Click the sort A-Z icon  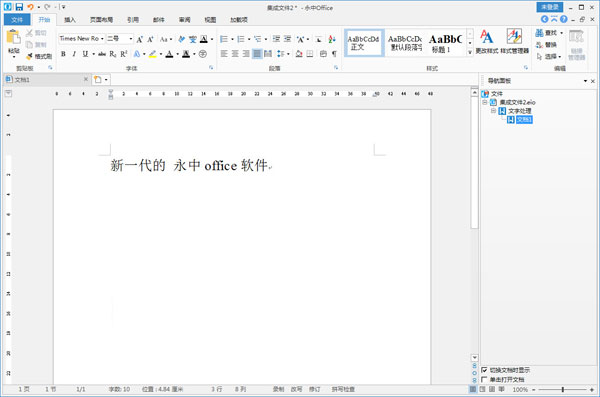click(332, 39)
